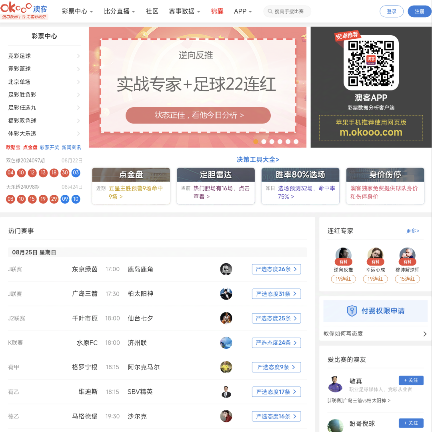Click the shield icon on 付费权限申请

tap(352, 311)
